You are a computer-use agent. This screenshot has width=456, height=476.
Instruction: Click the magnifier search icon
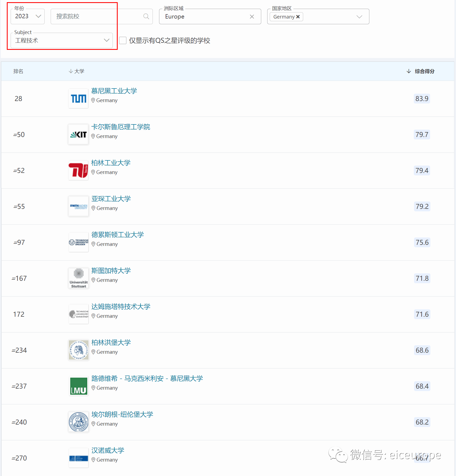tap(146, 16)
